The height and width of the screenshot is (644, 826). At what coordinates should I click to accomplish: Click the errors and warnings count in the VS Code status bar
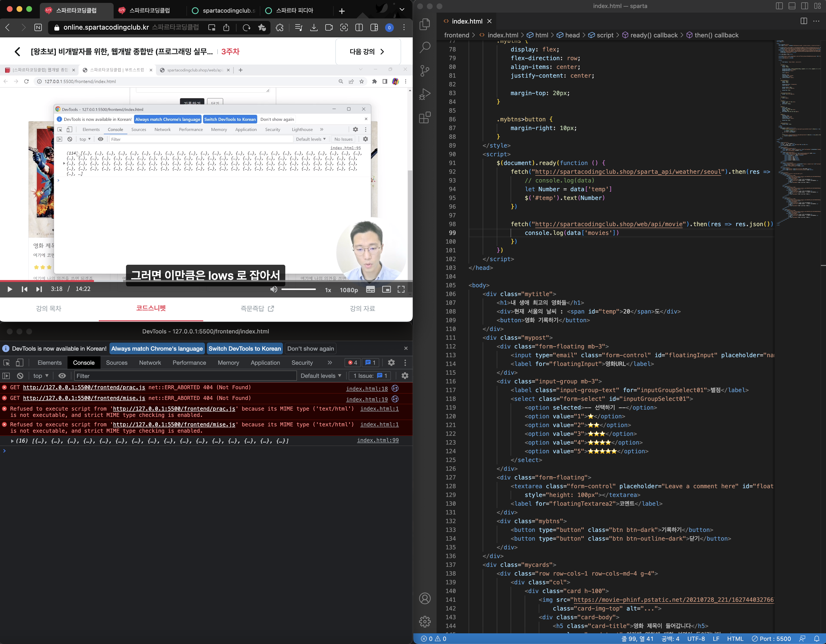[434, 639]
